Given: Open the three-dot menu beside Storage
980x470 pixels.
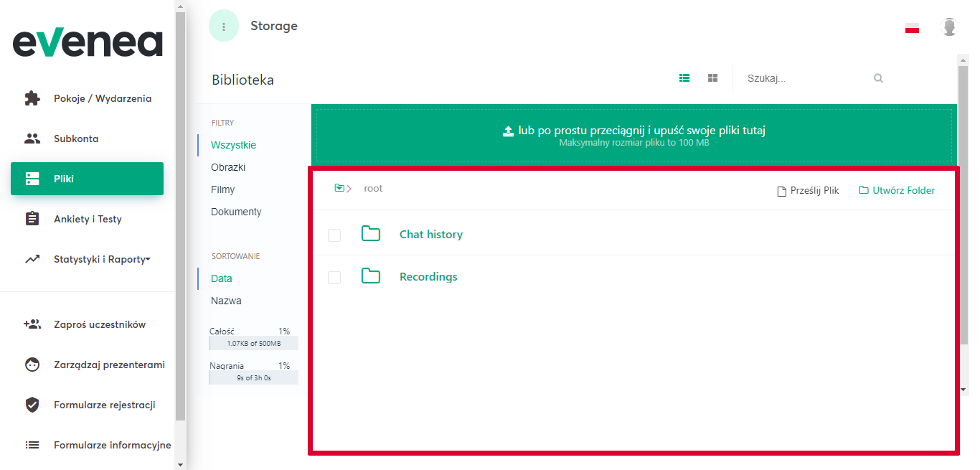Looking at the screenshot, I should coord(224,27).
